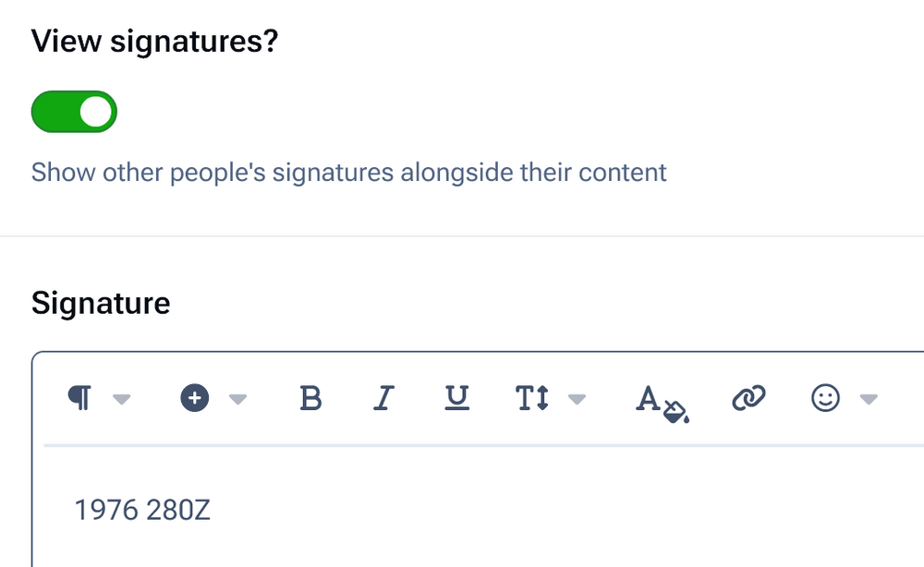Open the insert dropdown arrow beside plus

[x=237, y=399]
